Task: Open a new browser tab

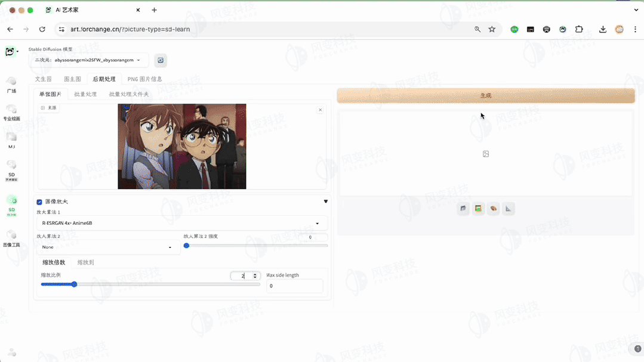Action: click(x=155, y=10)
